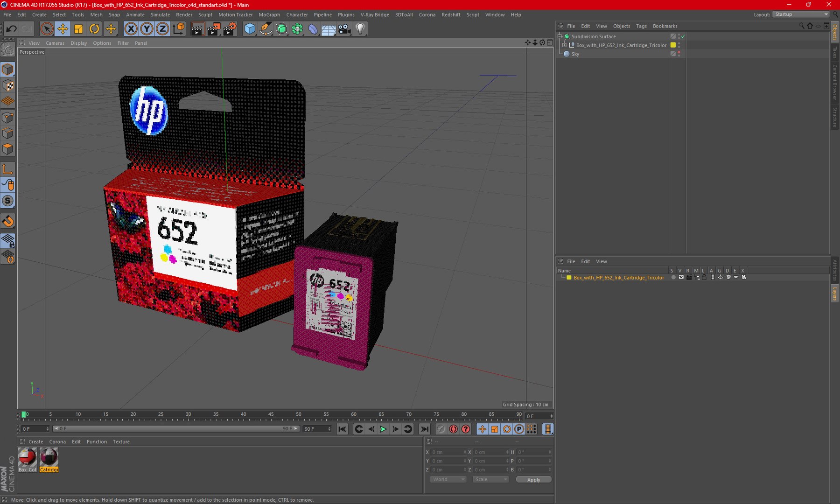Open the Takes side tab
The image size is (840, 504).
(835, 52)
